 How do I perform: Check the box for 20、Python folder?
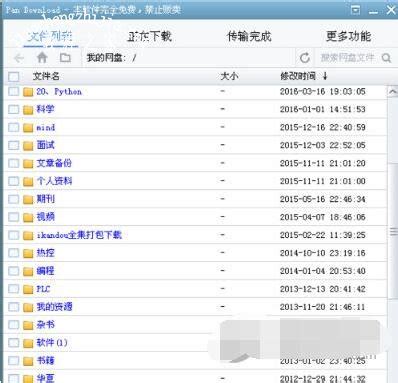pos(14,91)
